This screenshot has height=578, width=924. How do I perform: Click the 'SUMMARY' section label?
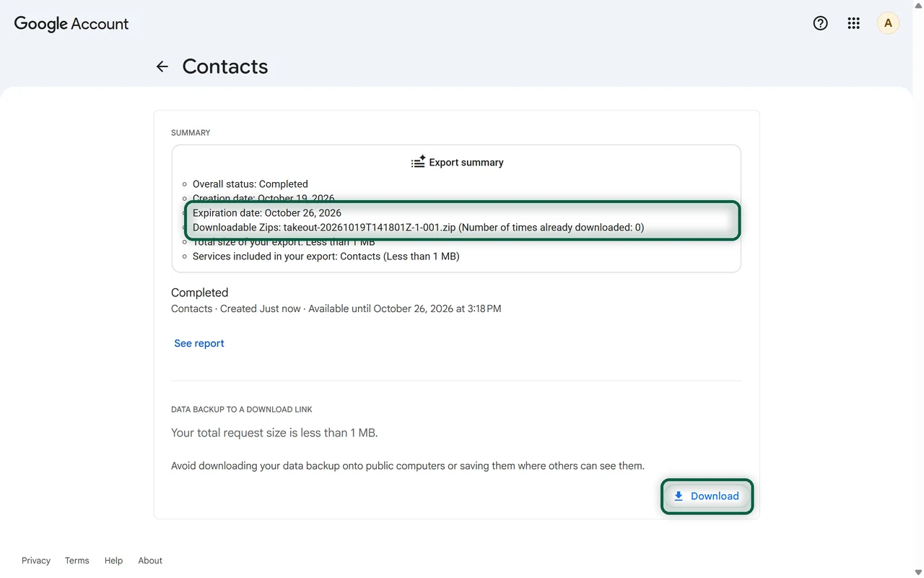point(191,133)
